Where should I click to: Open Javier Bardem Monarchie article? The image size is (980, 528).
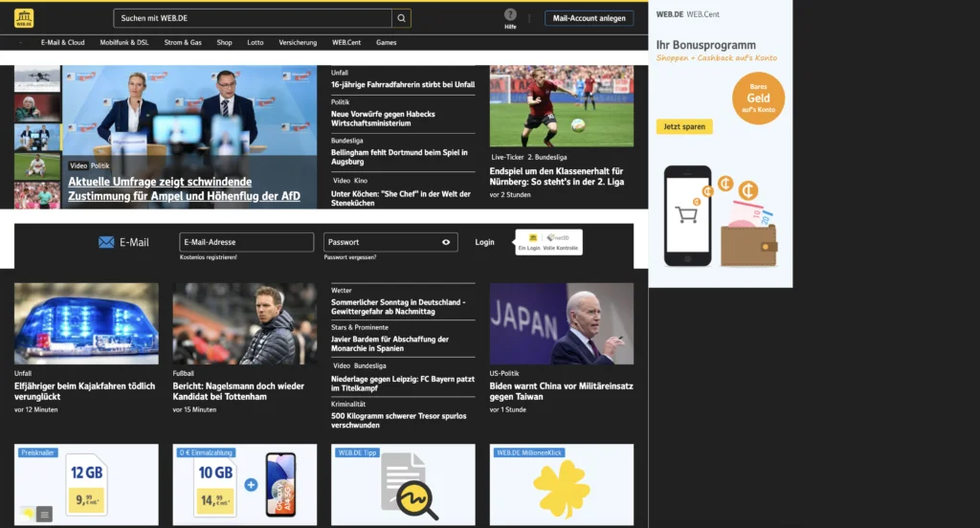point(390,343)
